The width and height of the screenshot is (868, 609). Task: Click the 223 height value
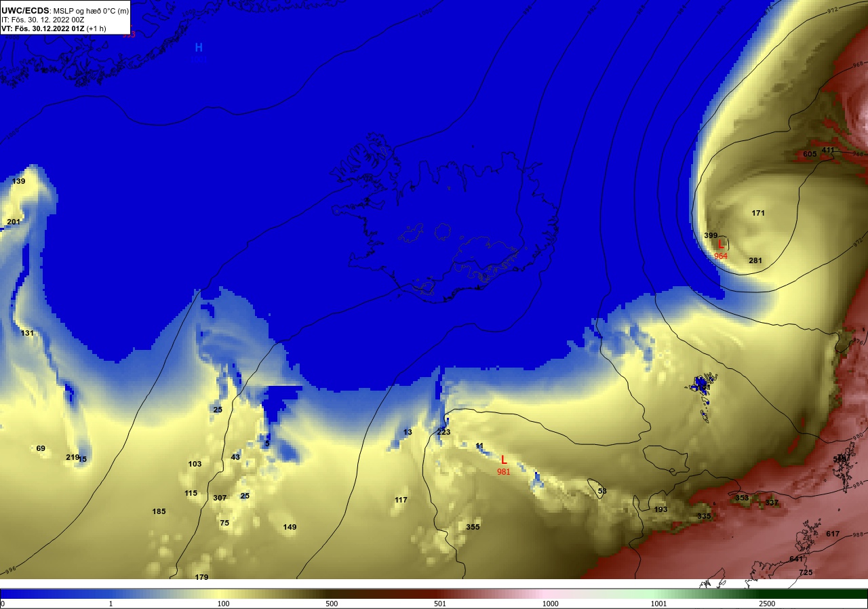[x=443, y=433]
